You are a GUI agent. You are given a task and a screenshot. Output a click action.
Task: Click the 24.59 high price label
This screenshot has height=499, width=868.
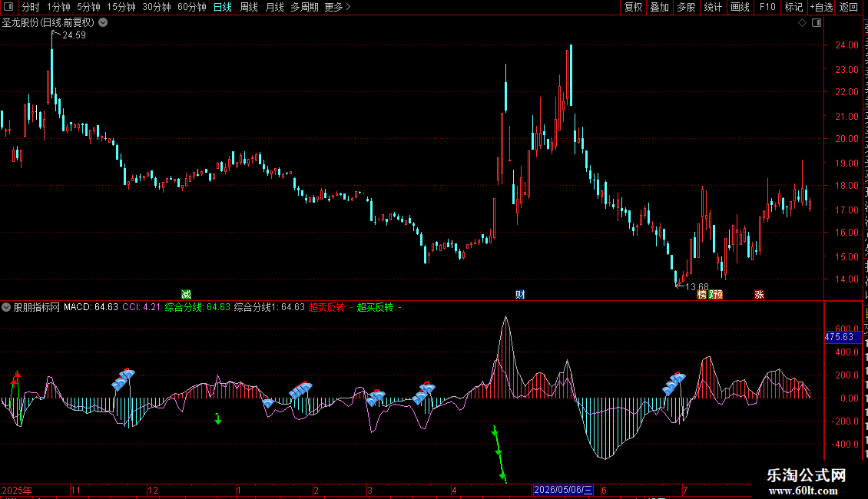(75, 35)
